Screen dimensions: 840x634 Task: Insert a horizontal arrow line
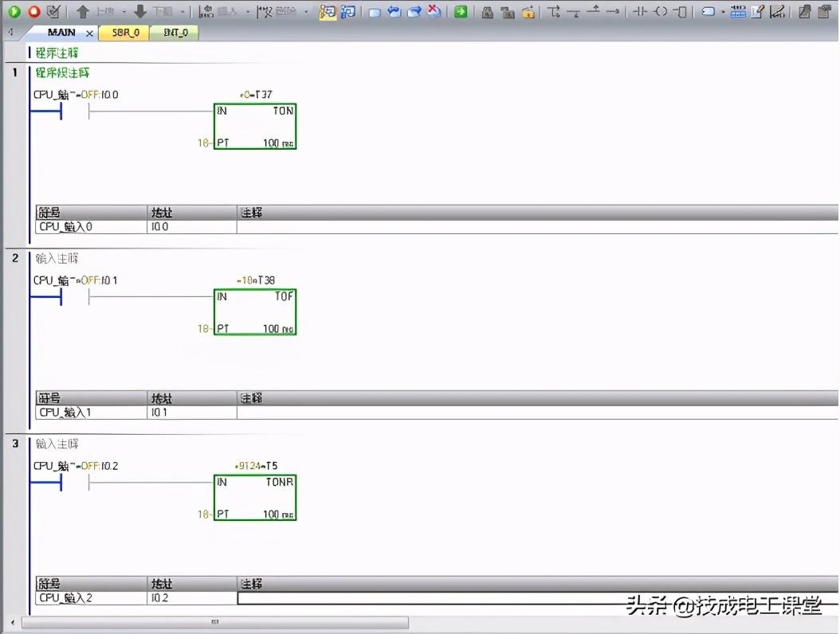(x=614, y=11)
